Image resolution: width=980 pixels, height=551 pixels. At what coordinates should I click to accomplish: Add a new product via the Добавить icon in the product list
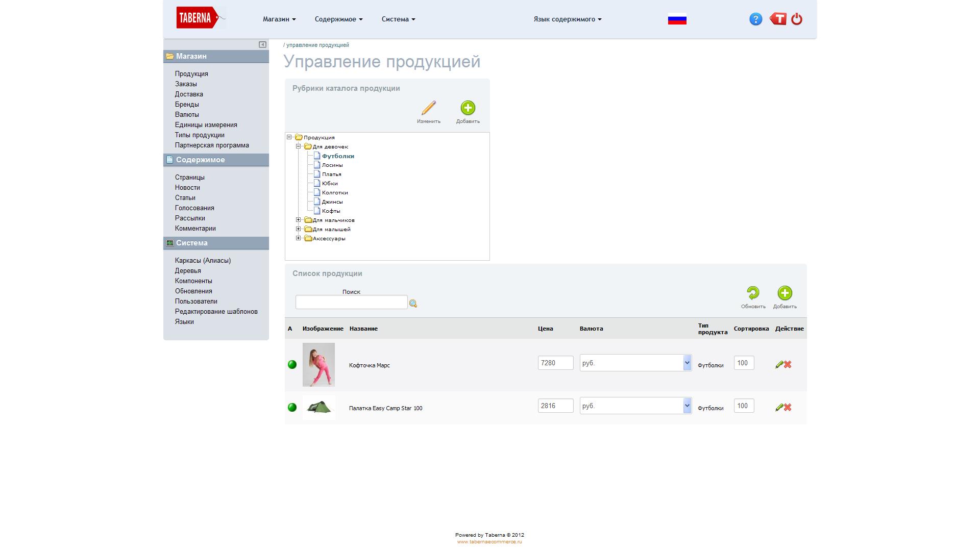coord(785,293)
